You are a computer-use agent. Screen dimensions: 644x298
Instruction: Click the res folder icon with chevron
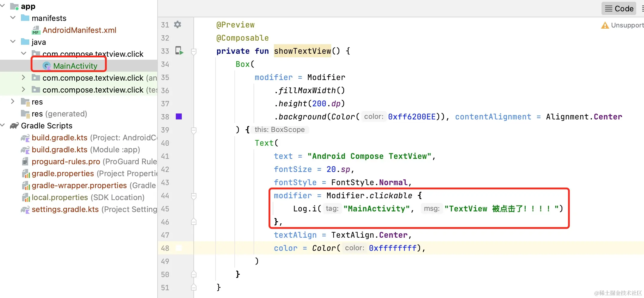coord(25,102)
